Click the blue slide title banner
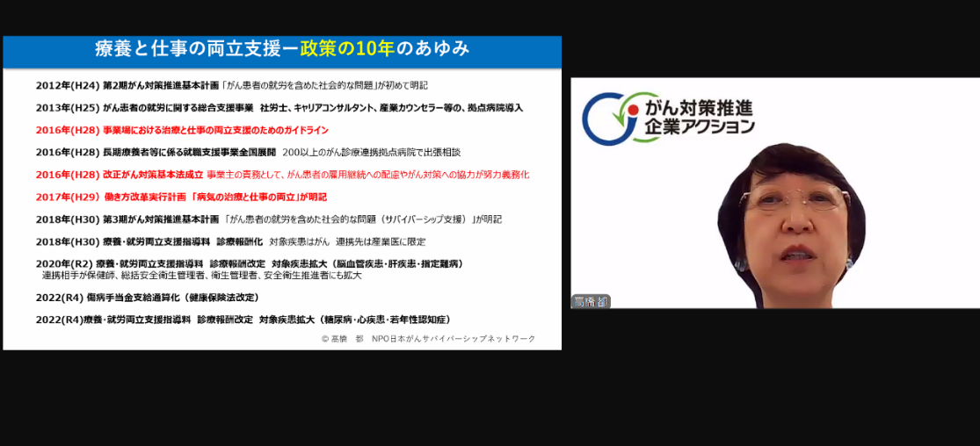 pyautogui.click(x=282, y=51)
